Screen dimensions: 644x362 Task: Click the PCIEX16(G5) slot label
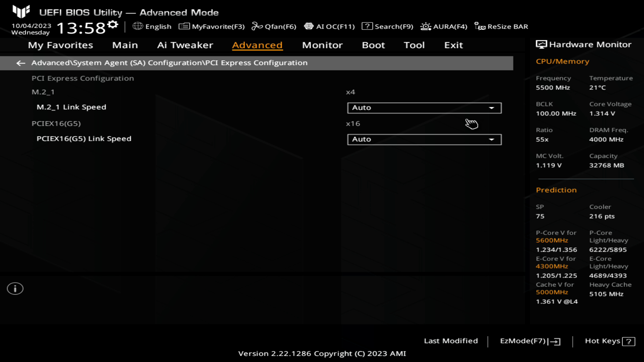pos(56,124)
